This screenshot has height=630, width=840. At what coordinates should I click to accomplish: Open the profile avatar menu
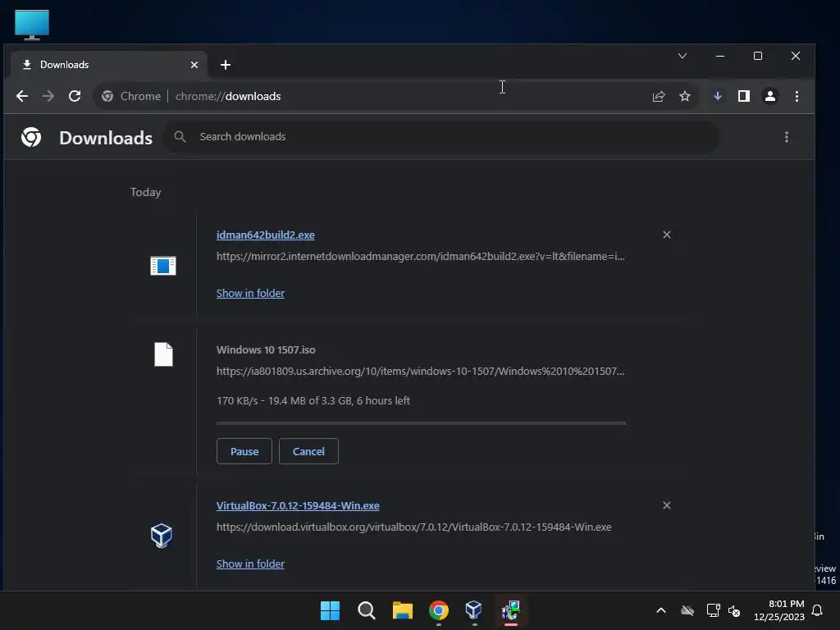[769, 97]
